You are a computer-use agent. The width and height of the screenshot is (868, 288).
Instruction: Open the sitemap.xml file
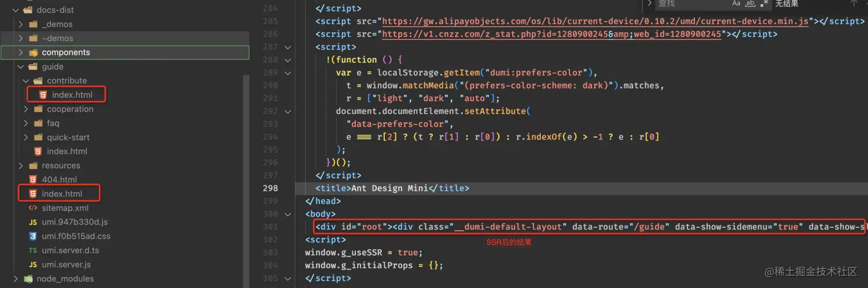pos(65,208)
